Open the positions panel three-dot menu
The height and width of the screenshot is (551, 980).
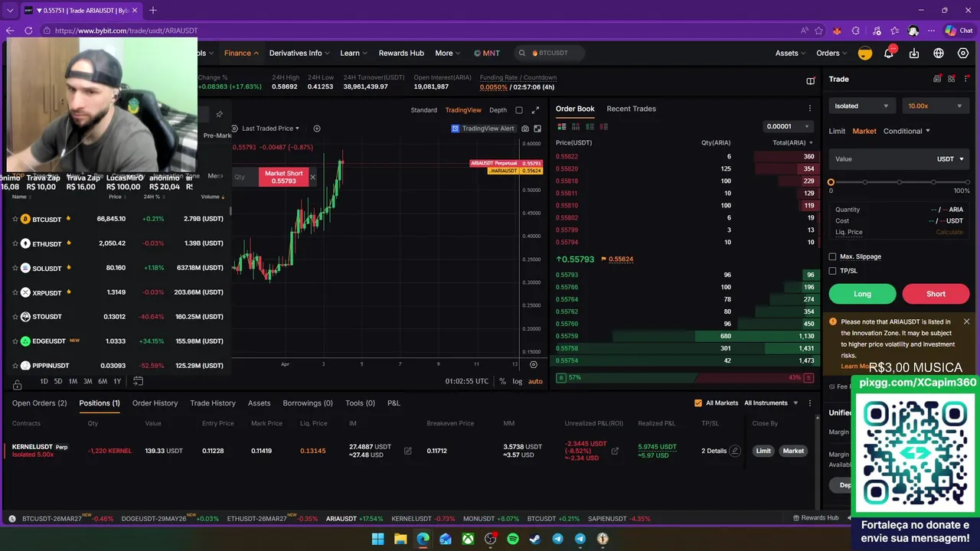pyautogui.click(x=810, y=403)
